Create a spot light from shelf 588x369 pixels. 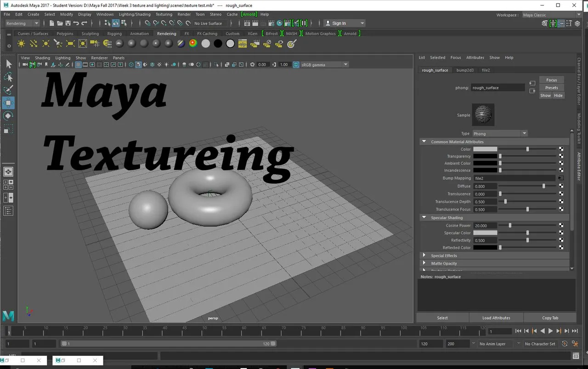point(58,44)
